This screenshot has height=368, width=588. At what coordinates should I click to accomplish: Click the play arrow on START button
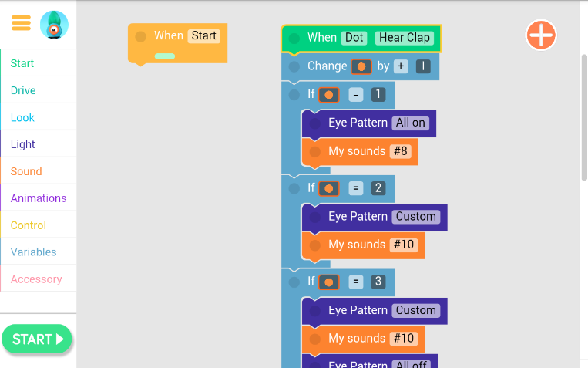(x=60, y=339)
